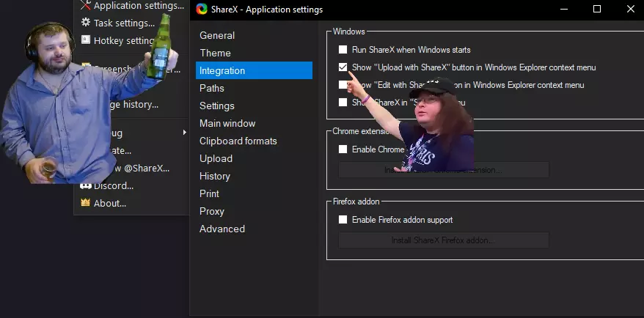The image size is (644, 318).
Task: Click the ShareX logo in the title bar
Action: click(x=202, y=9)
